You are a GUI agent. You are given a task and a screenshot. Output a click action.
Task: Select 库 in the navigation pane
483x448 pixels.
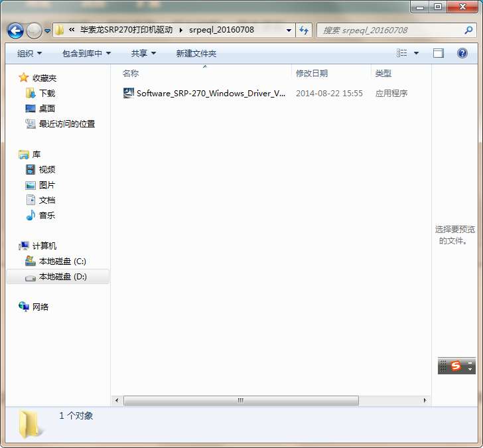pos(36,155)
